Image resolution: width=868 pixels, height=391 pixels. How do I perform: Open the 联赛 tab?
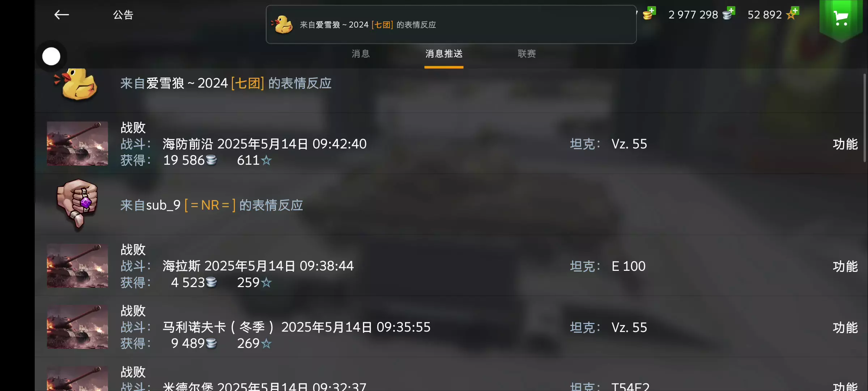point(527,54)
